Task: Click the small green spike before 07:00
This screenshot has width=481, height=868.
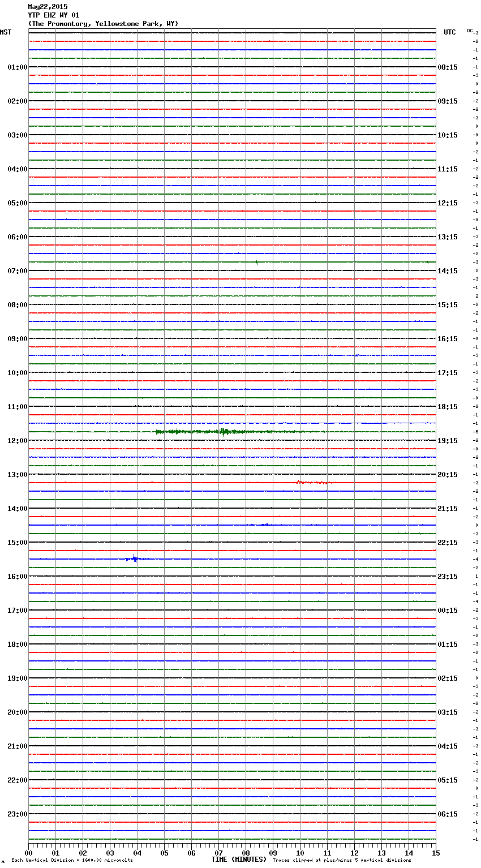Action: point(256,262)
